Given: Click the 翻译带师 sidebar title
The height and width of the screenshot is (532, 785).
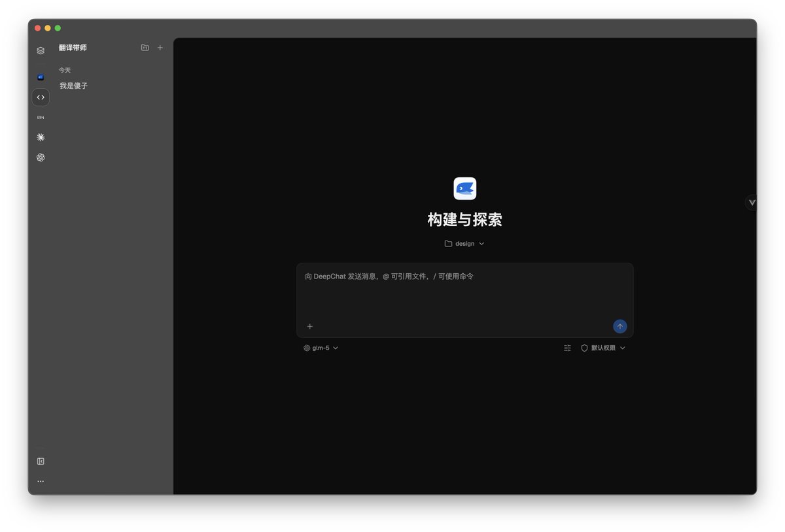Looking at the screenshot, I should (x=73, y=48).
